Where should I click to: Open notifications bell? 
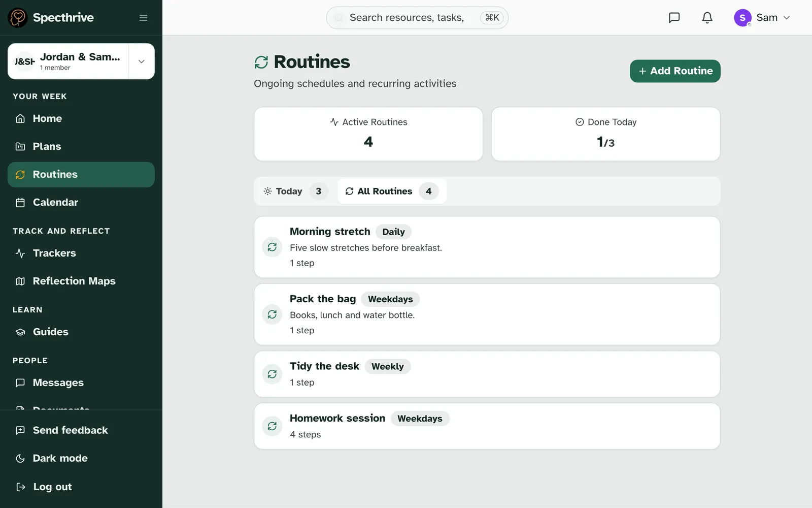coord(707,18)
